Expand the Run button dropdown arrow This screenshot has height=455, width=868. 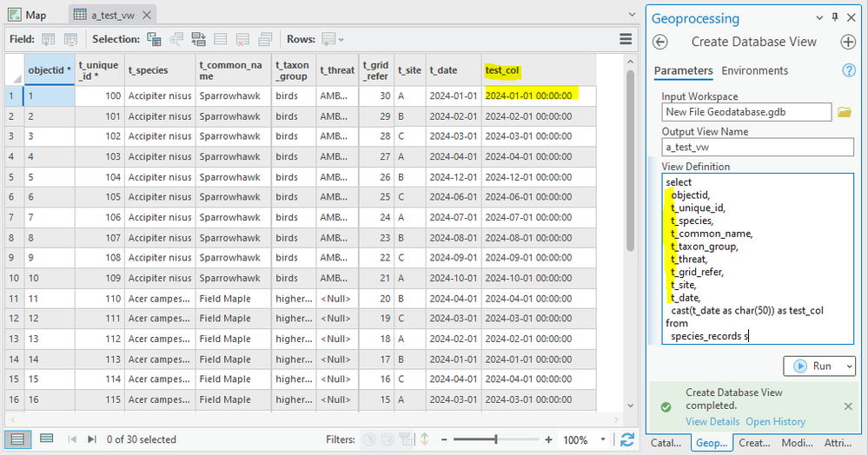[847, 366]
